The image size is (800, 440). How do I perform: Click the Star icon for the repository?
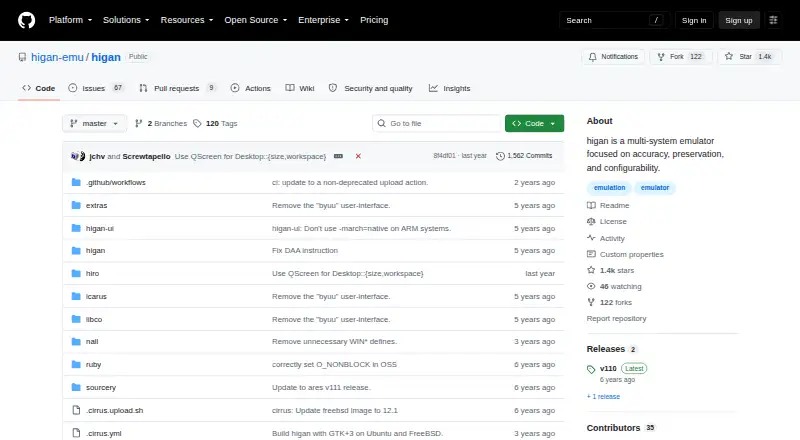[x=729, y=57]
